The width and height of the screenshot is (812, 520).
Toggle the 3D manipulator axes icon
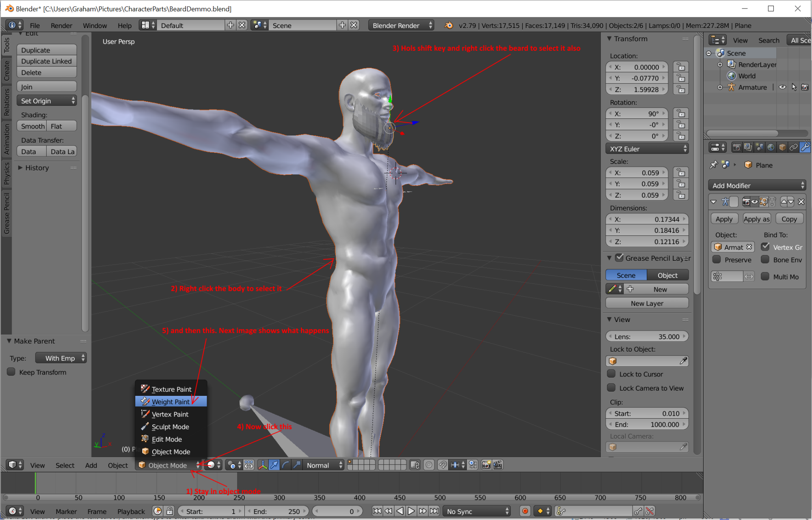click(263, 465)
